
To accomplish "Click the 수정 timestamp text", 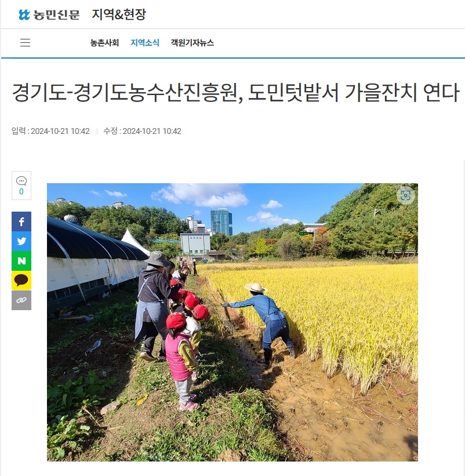I will click(x=142, y=131).
